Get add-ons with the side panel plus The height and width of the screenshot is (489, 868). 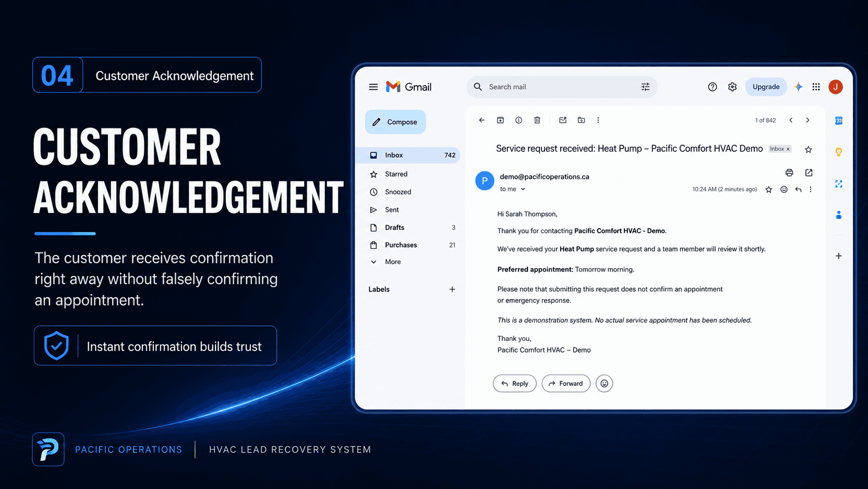tap(838, 256)
